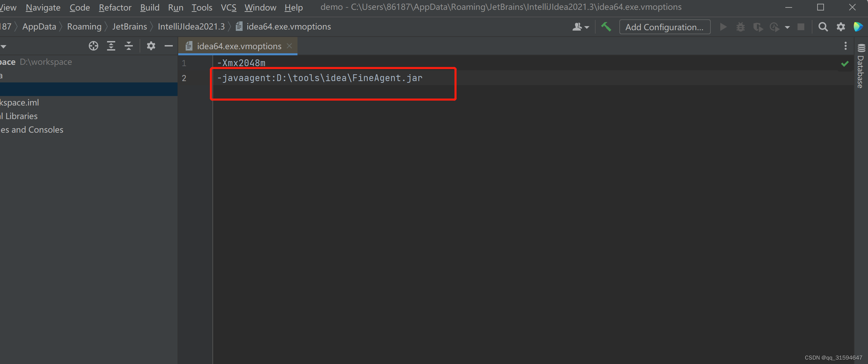
Task: Click the JetBrains breadcrumb
Action: click(130, 26)
